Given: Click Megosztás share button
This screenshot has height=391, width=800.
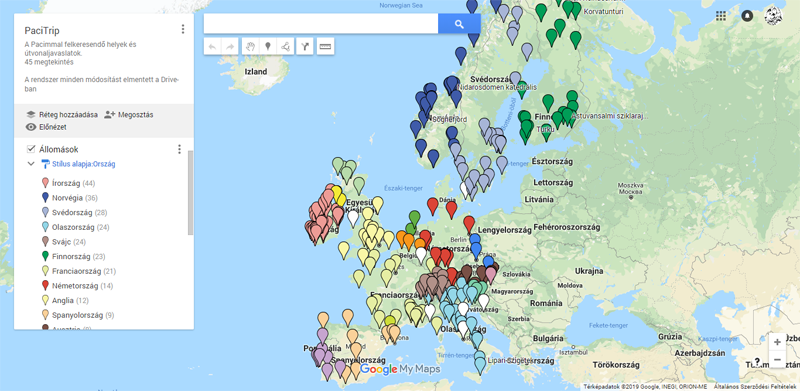Looking at the screenshot, I should pyautogui.click(x=129, y=115).
